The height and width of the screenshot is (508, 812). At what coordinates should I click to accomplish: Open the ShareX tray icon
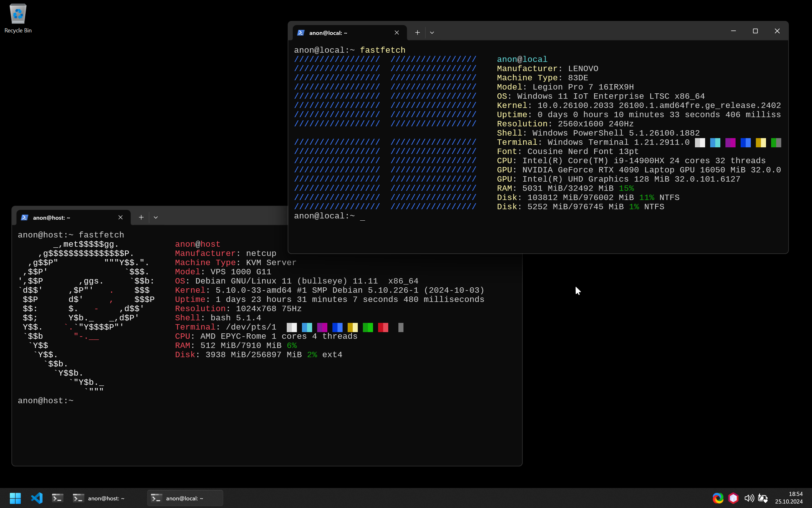point(718,498)
